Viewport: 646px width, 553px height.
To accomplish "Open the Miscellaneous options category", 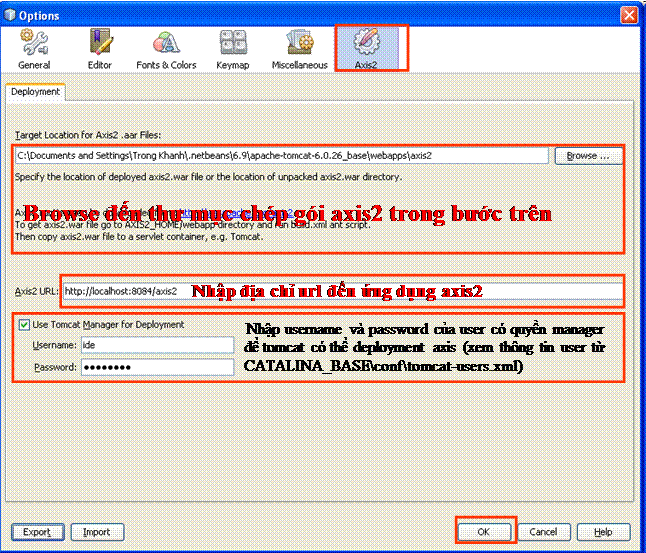I will click(x=300, y=49).
